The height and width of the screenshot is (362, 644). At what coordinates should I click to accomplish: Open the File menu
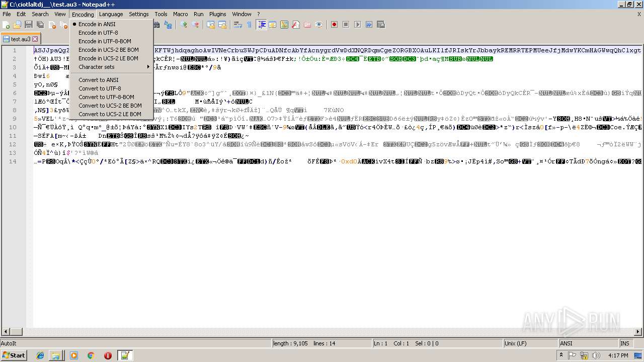point(7,14)
